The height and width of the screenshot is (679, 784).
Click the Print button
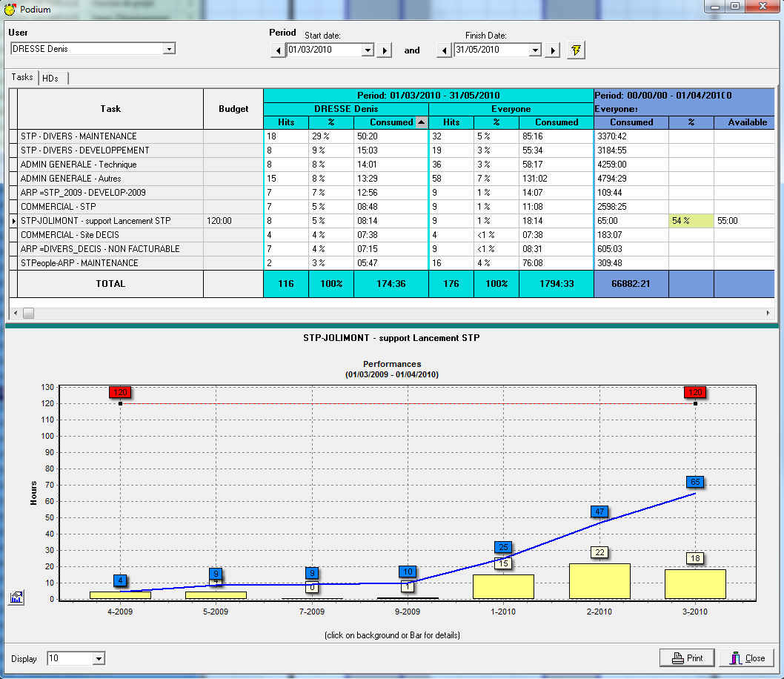[x=686, y=658]
